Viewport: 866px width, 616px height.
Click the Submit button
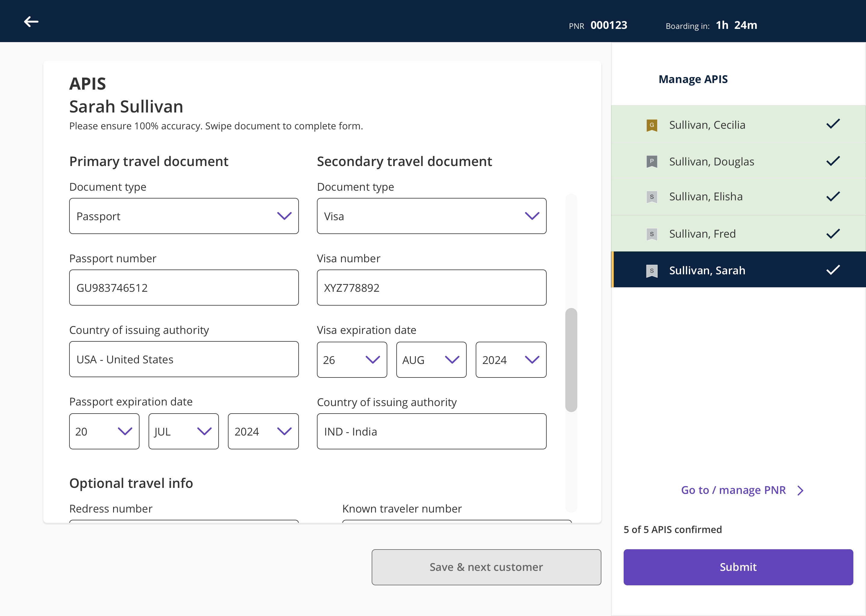coord(738,567)
